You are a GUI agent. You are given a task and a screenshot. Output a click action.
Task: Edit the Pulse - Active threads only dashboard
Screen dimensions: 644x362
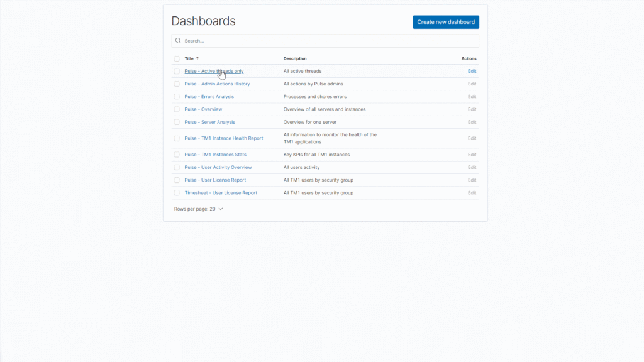pyautogui.click(x=472, y=71)
